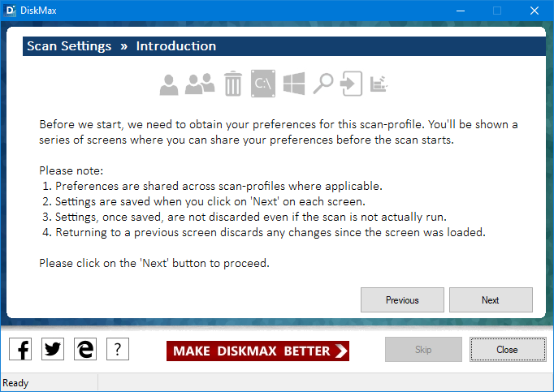Click the Make DiskMax Better banner
554x392 pixels.
258,351
